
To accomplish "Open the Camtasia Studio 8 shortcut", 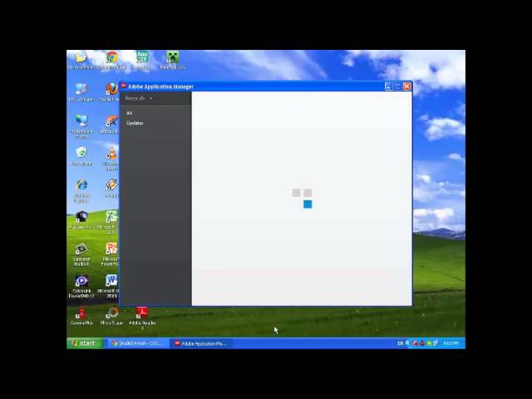I will click(x=81, y=254).
